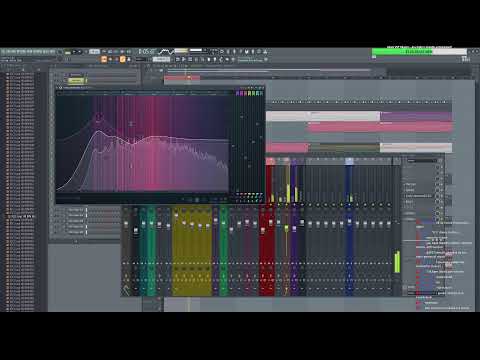Click the first band node on the EQ curve peak
This screenshot has height=360, width=480.
tap(99, 116)
